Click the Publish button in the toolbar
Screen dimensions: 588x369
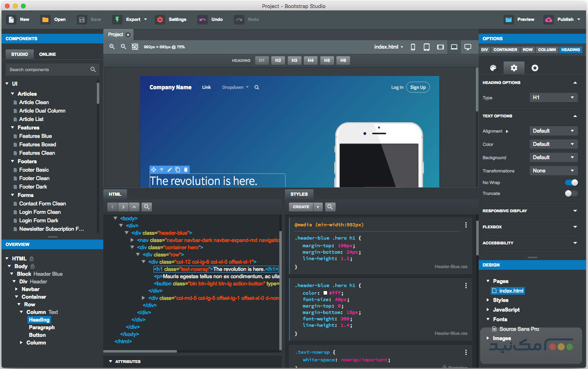pos(562,19)
